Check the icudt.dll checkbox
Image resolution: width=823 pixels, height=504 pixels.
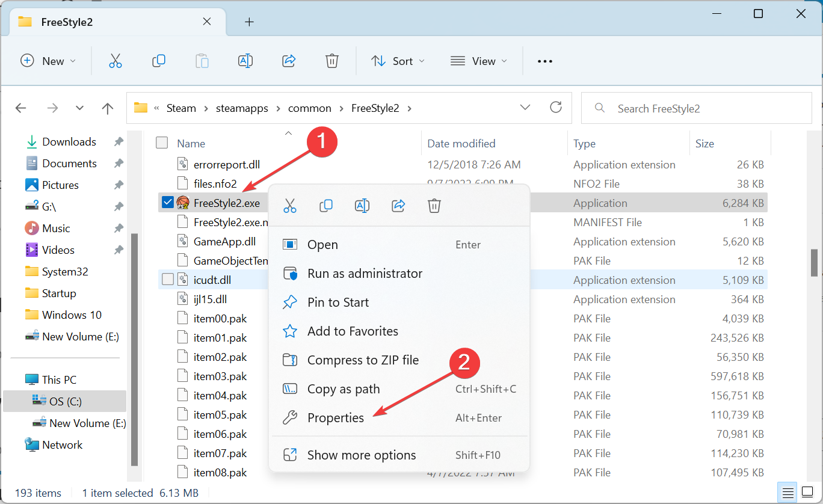[168, 279]
